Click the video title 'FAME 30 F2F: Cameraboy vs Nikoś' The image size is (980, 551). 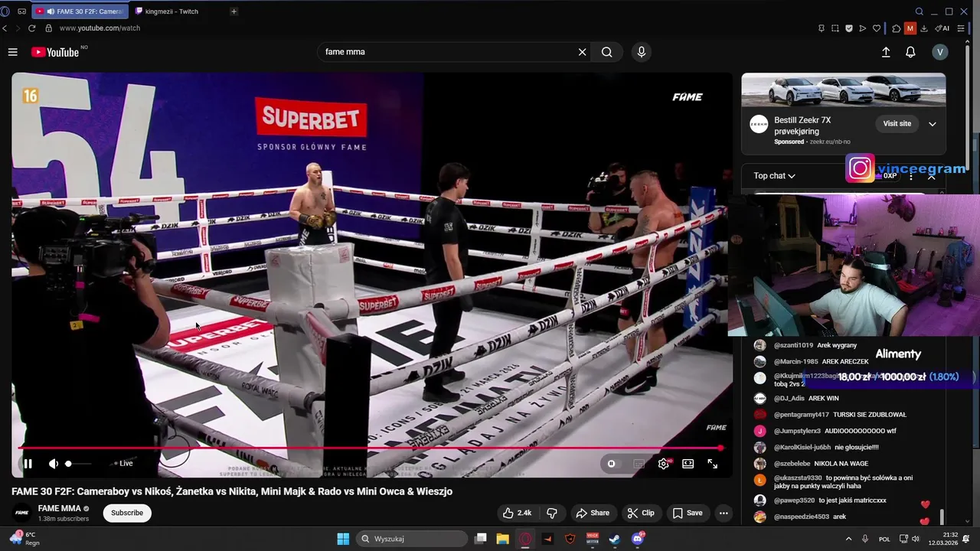click(232, 491)
